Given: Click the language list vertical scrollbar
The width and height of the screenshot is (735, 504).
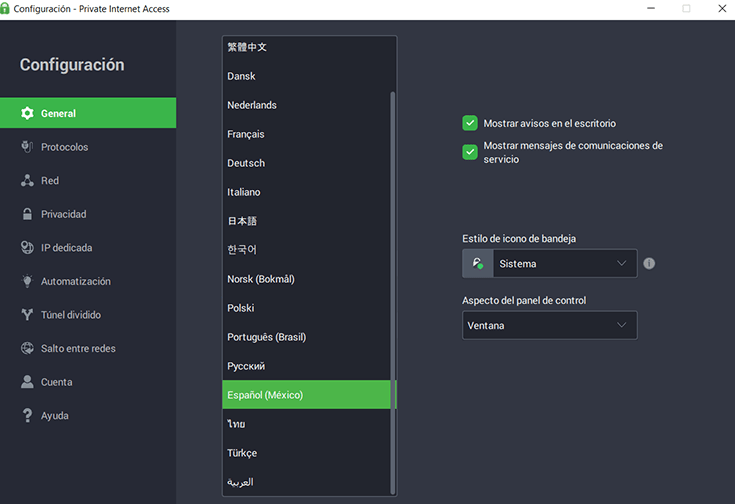Looking at the screenshot, I should [393, 293].
